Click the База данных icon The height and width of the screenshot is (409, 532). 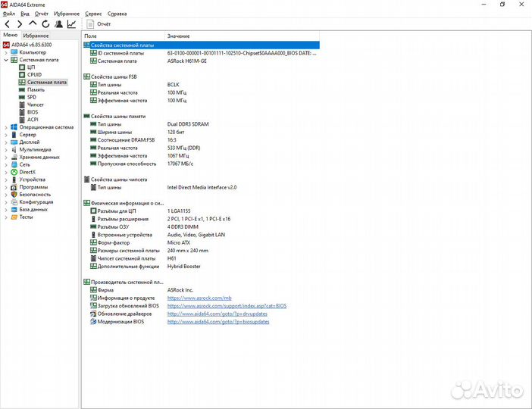[14, 210]
